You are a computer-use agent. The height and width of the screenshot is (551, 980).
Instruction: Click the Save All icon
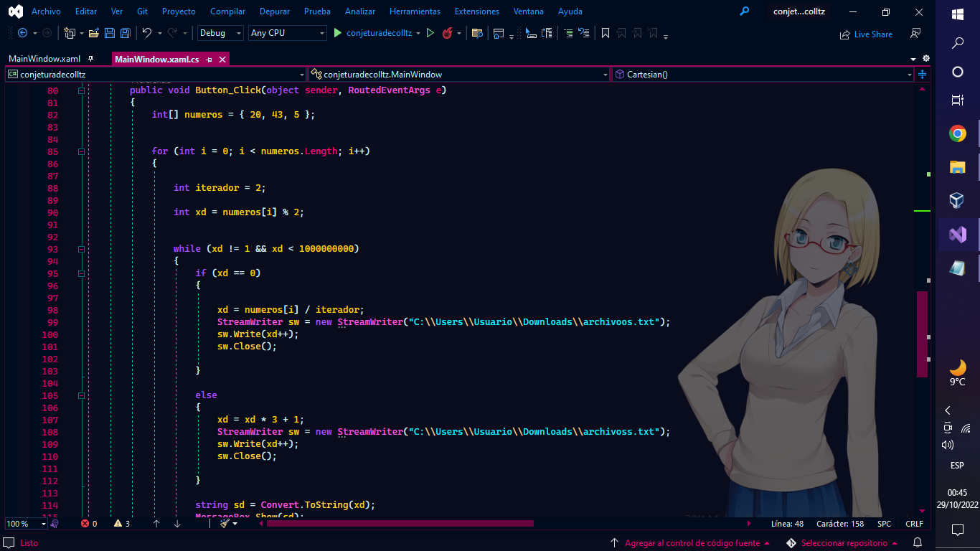tap(126, 33)
